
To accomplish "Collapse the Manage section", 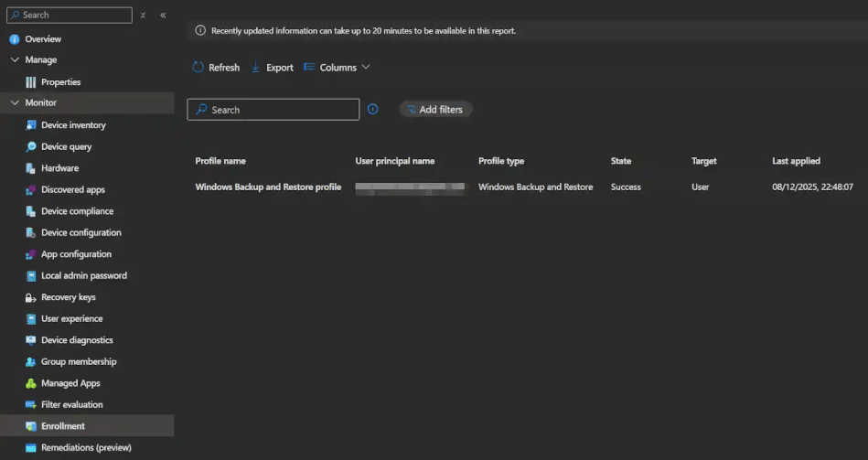I will [15, 60].
